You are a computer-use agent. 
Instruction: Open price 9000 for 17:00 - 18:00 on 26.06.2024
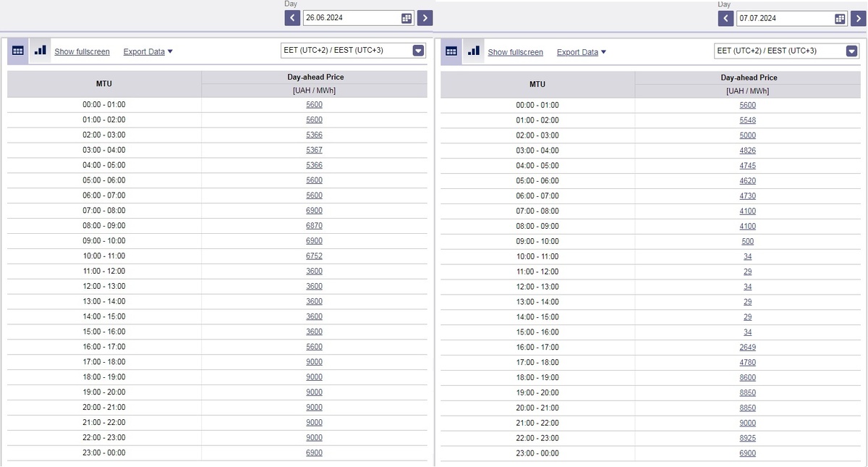[315, 362]
